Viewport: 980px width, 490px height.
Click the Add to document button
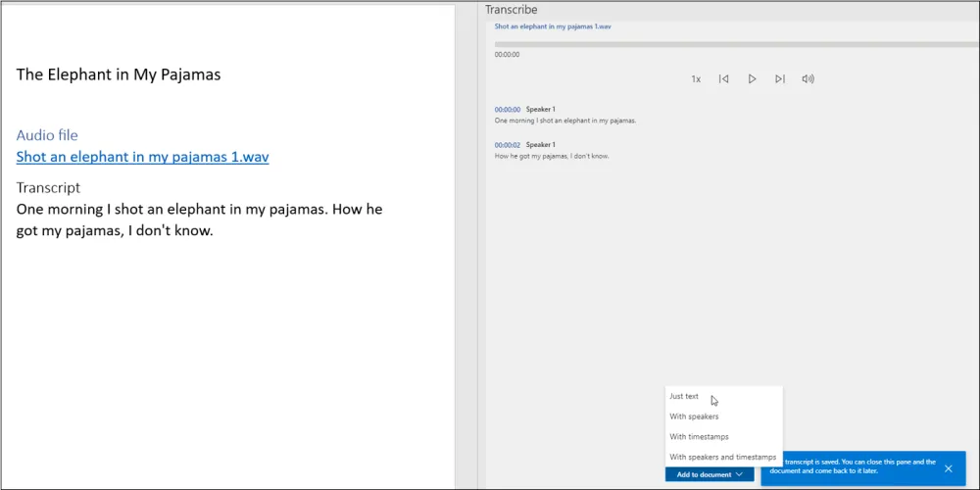(704, 474)
